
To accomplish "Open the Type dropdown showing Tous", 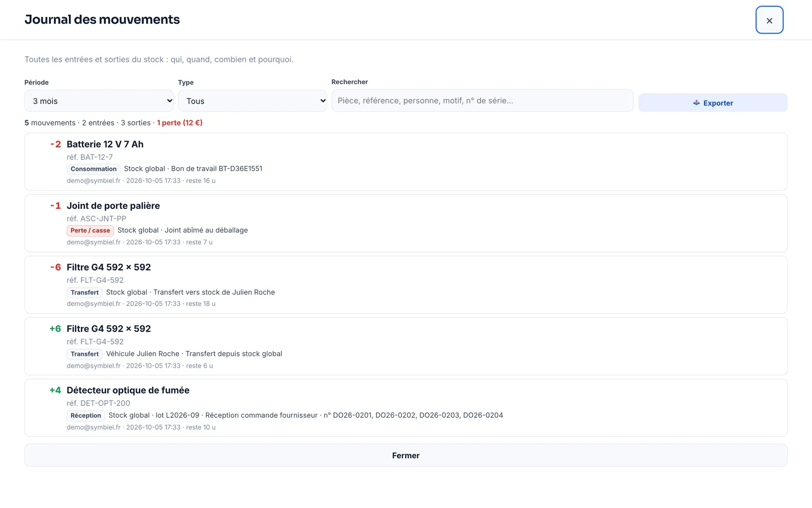I will 253,101.
